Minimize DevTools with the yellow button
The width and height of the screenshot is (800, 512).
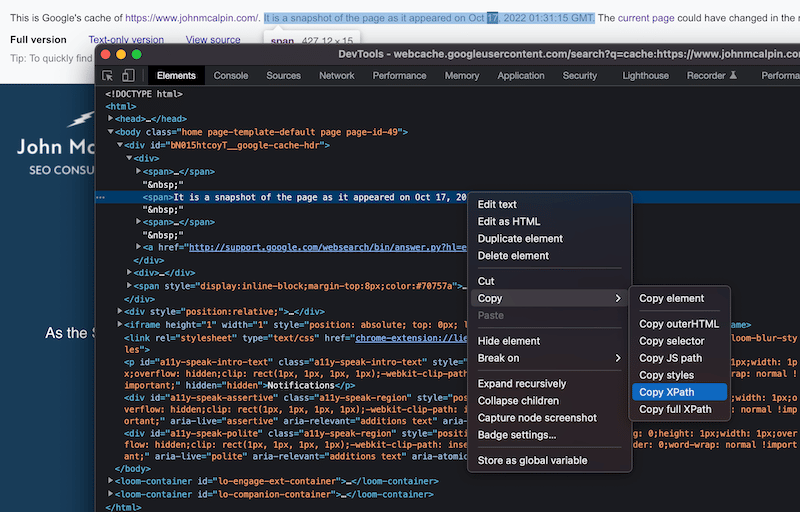(x=121, y=55)
